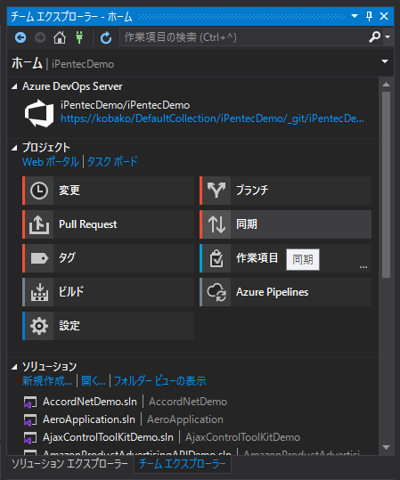This screenshot has height=480, width=400.
Task: Click the Azure DevOps logo icon
Action: [x=39, y=113]
